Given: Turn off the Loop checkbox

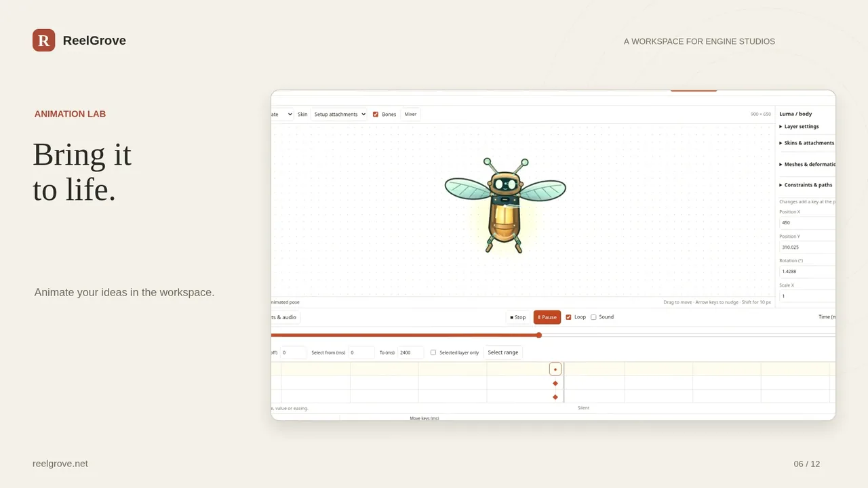Looking at the screenshot, I should (568, 317).
